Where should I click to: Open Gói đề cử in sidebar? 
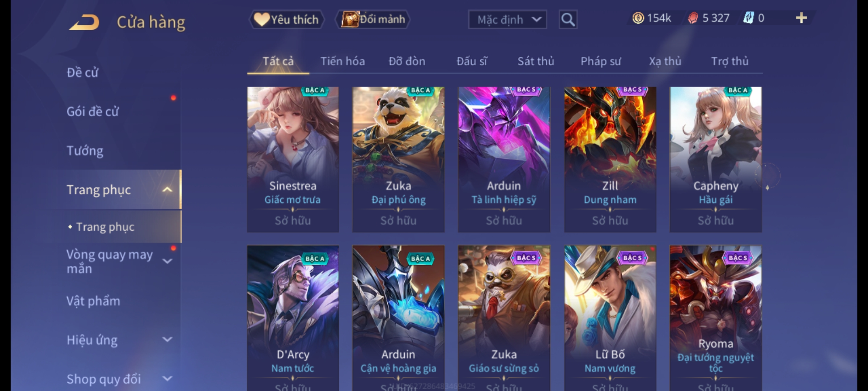click(93, 111)
